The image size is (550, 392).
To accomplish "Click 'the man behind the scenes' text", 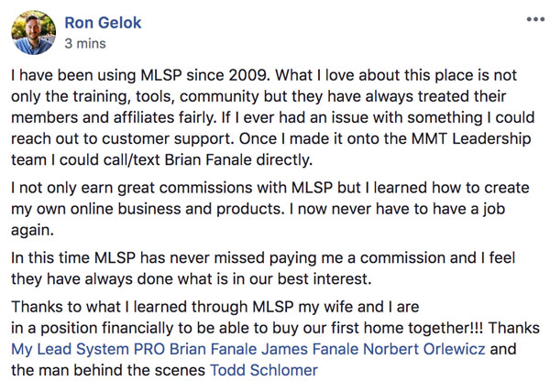I will [x=108, y=370].
